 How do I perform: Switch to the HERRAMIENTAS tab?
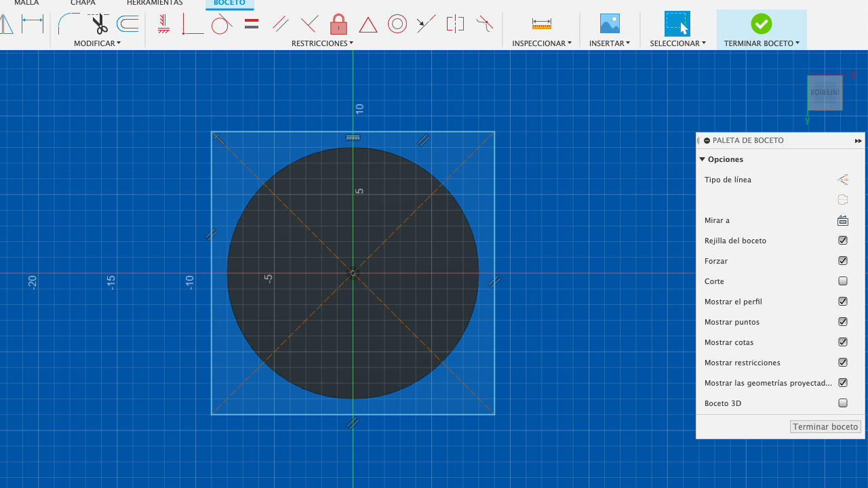(155, 3)
